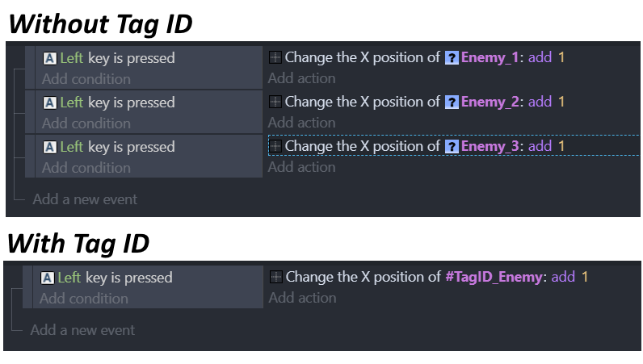Select the Left key parameter in Tag ID event
This screenshot has width=643, height=364.
pos(69,278)
